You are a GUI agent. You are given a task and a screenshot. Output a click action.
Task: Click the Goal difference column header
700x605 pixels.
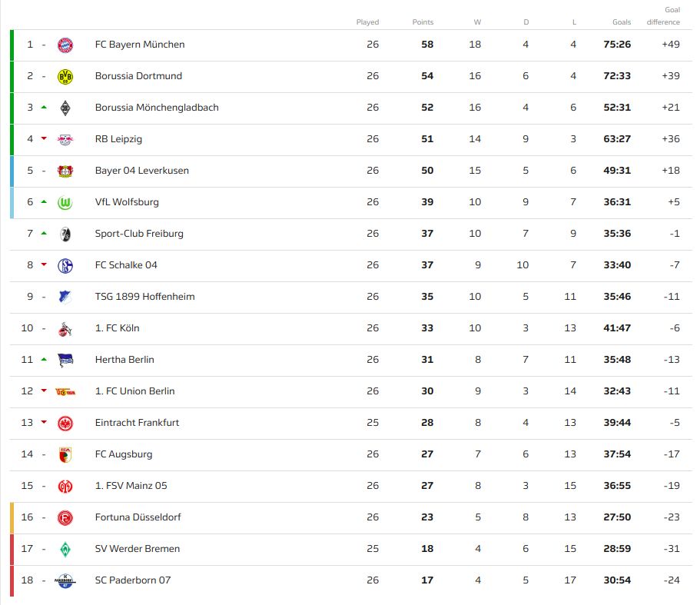(x=663, y=16)
